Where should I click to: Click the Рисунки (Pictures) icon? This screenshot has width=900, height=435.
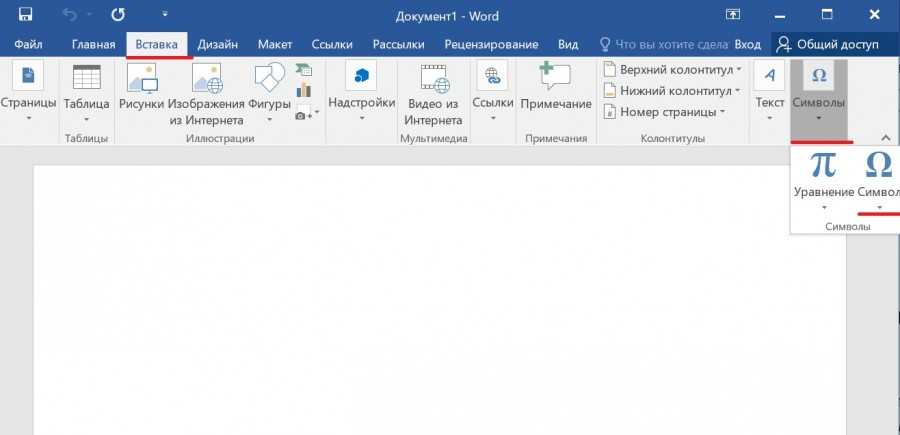tap(140, 80)
